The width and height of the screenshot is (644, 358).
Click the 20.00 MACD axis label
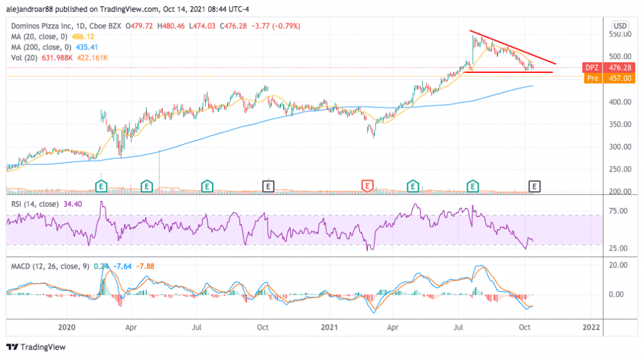click(618, 265)
